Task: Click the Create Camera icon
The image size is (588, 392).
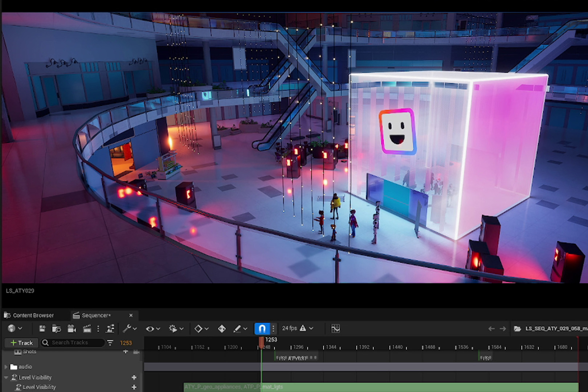Action: pyautogui.click(x=72, y=328)
